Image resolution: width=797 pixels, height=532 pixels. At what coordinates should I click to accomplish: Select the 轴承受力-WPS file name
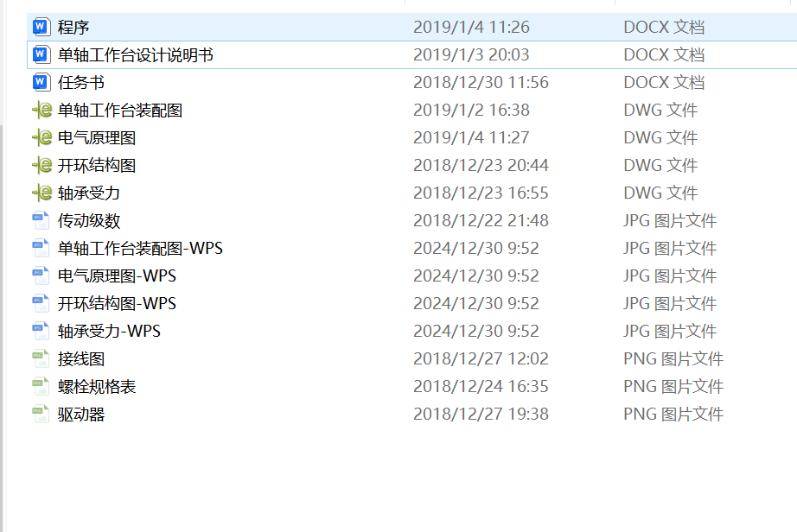coord(109,331)
